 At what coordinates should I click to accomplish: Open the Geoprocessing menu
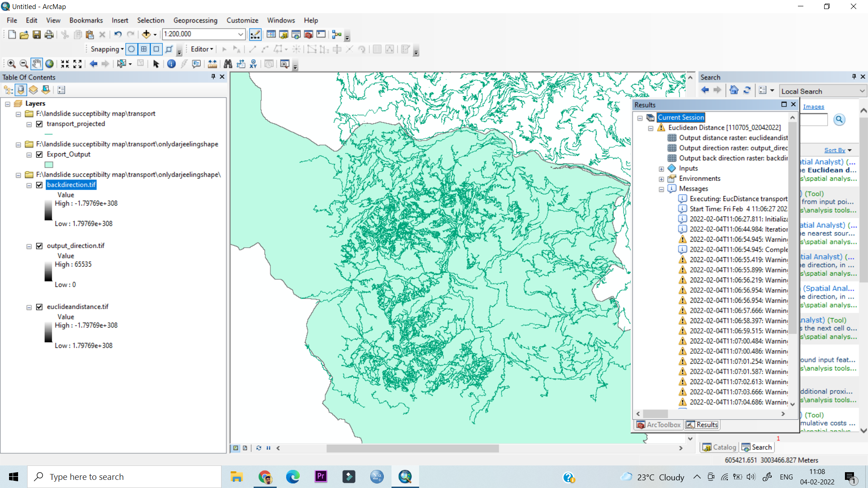point(195,20)
